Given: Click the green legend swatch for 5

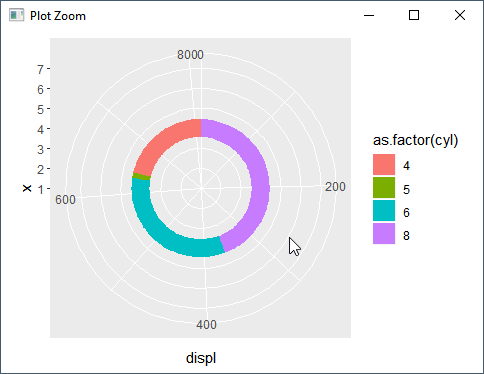Looking at the screenshot, I should pyautogui.click(x=384, y=188).
